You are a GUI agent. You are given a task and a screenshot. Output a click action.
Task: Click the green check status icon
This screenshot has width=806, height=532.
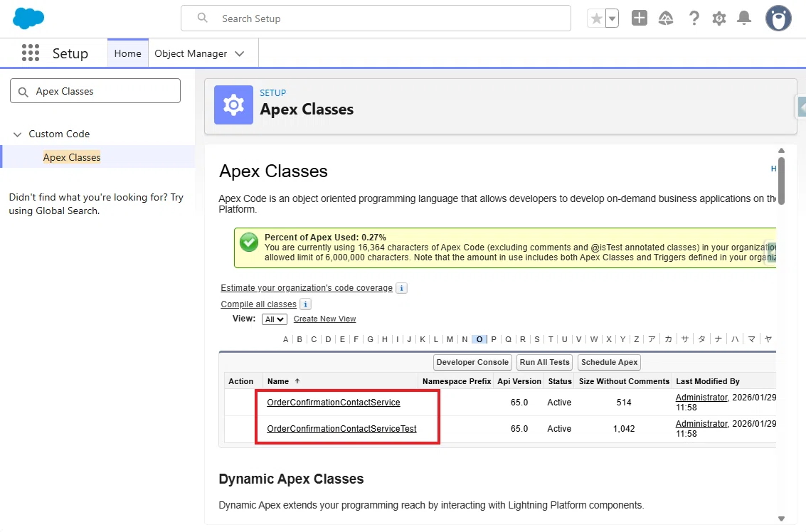click(249, 242)
